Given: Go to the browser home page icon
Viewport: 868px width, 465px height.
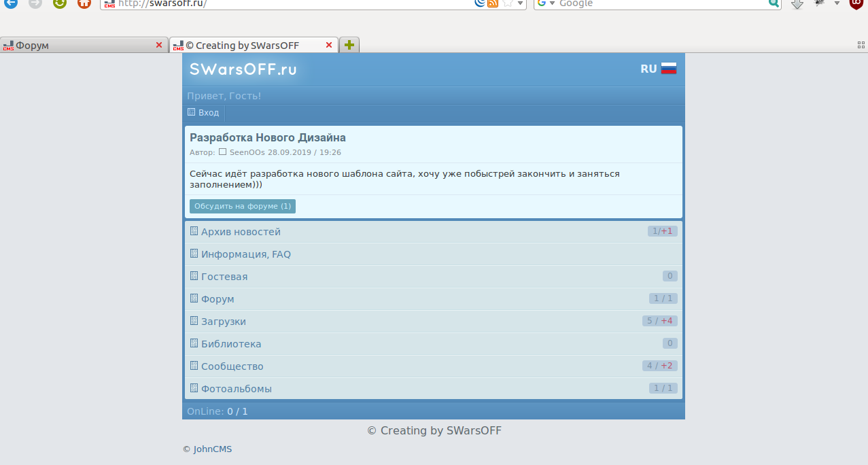Looking at the screenshot, I should 84,3.
